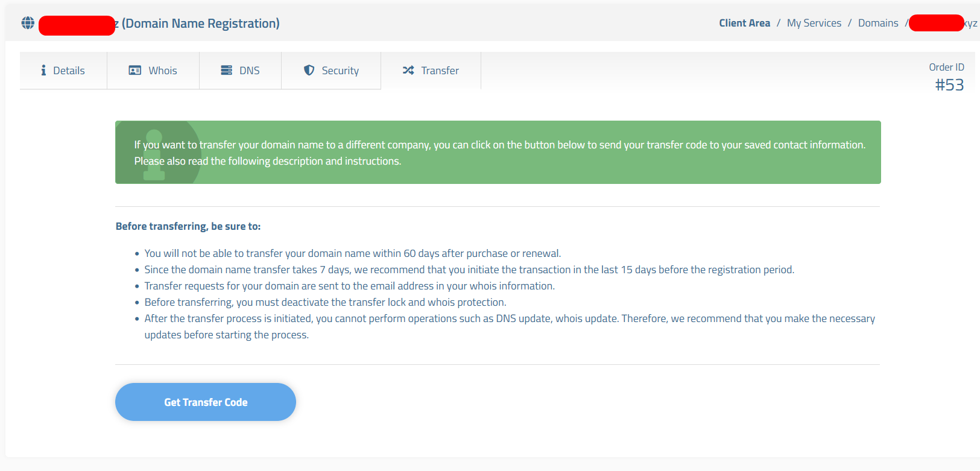Screen dimensions: 980x471
Task: Open the Client Area breadcrumb link
Action: 744,23
